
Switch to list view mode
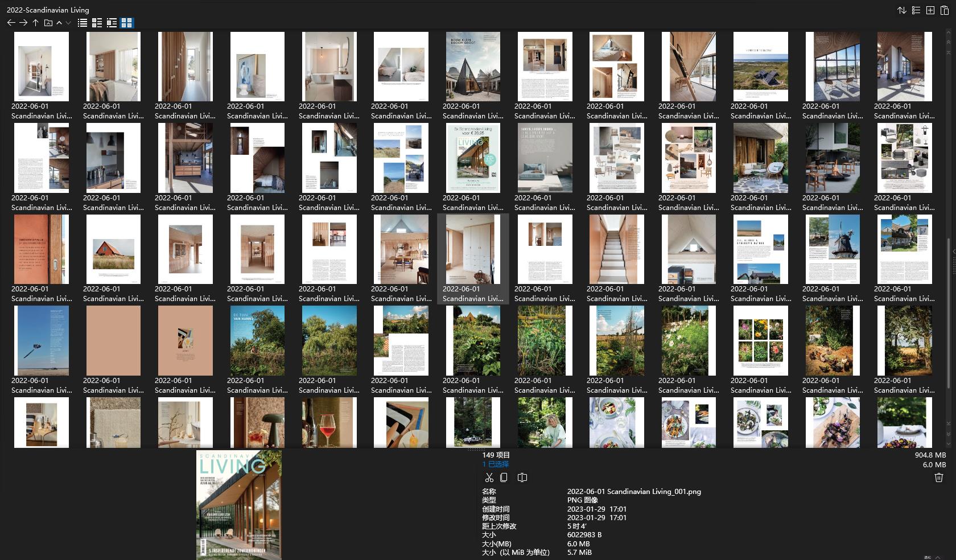click(83, 23)
